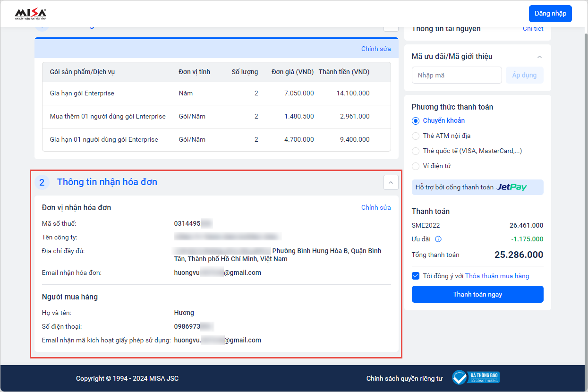Click the Nhập mã input field
Viewport: 588px width, 392px height.
pyautogui.click(x=456, y=75)
